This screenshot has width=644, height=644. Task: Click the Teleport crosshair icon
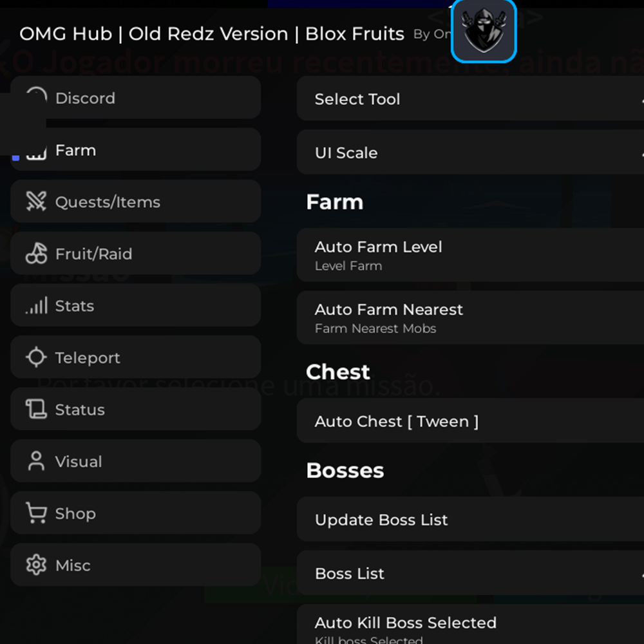point(35,357)
